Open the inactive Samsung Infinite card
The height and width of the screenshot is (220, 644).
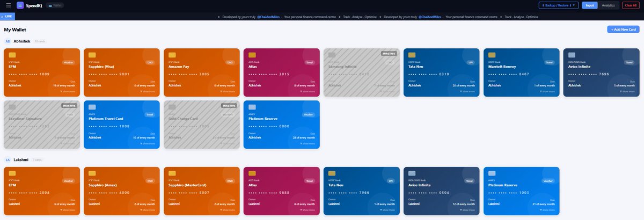tap(362, 72)
